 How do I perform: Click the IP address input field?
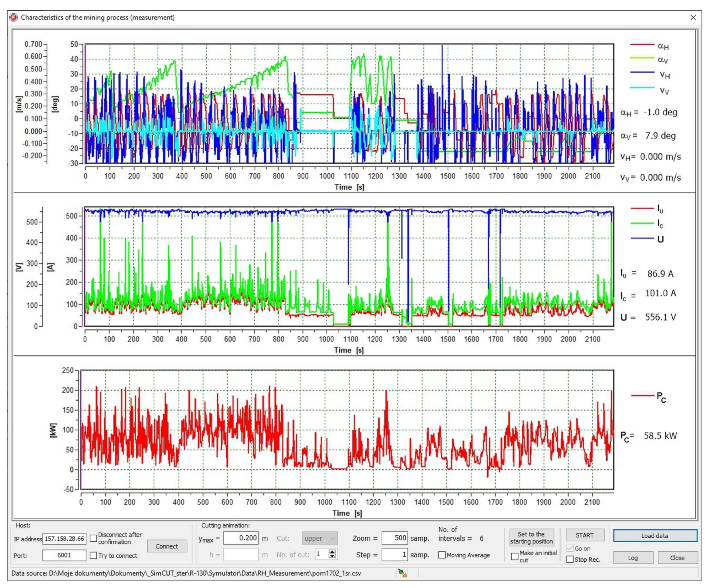(64, 539)
